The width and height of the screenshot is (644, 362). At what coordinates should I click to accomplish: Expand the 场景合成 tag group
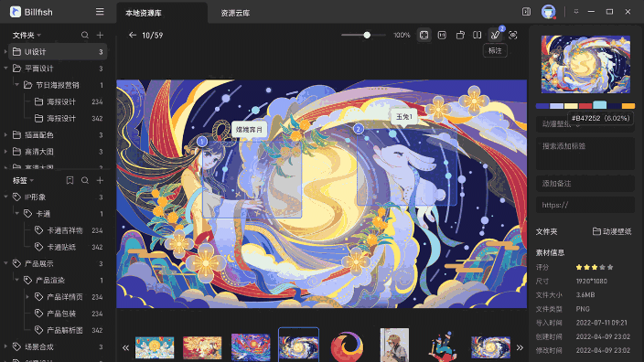[x=5, y=346]
